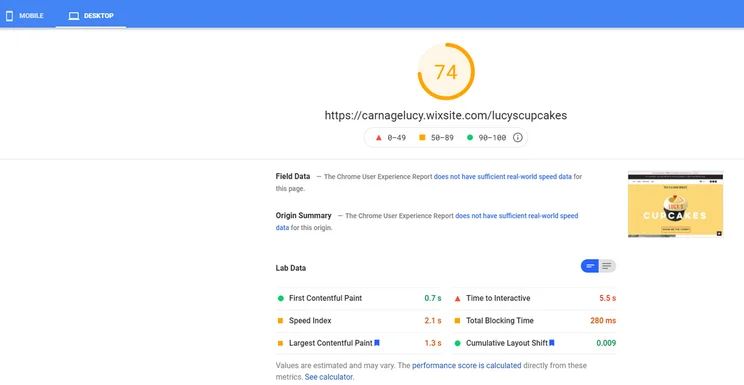Click the orange square beside Total Blocking Time
This screenshot has width=744, height=385.
coord(457,321)
